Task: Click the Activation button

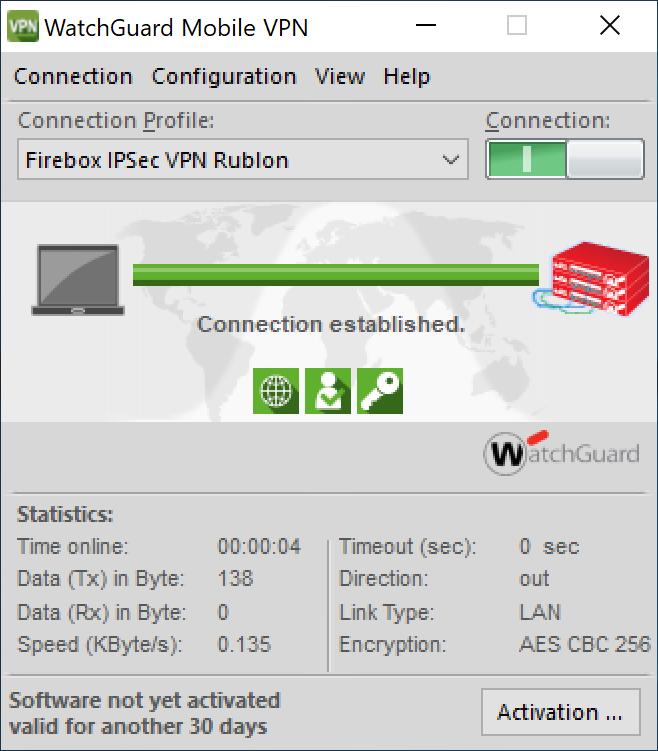Action: click(x=560, y=712)
